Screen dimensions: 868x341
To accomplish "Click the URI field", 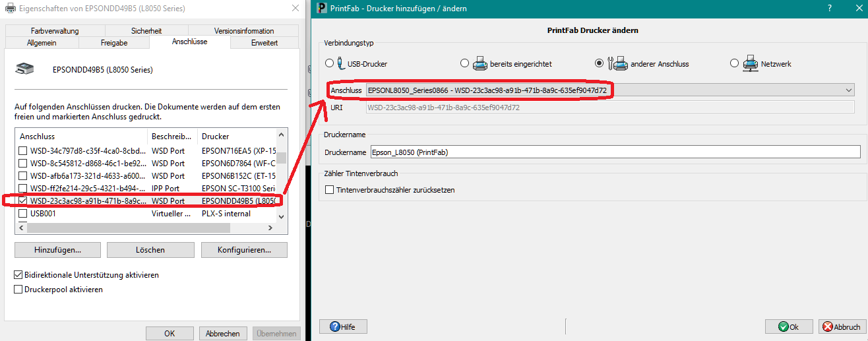I will [610, 107].
